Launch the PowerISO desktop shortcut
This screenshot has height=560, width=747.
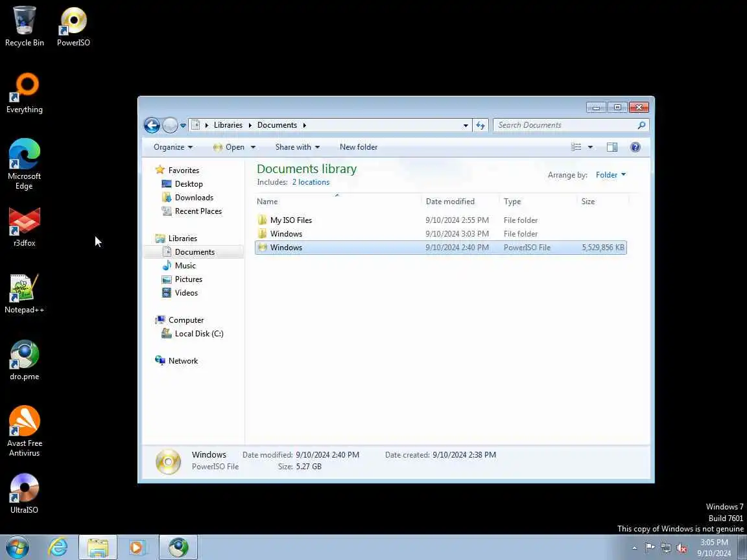(73, 26)
